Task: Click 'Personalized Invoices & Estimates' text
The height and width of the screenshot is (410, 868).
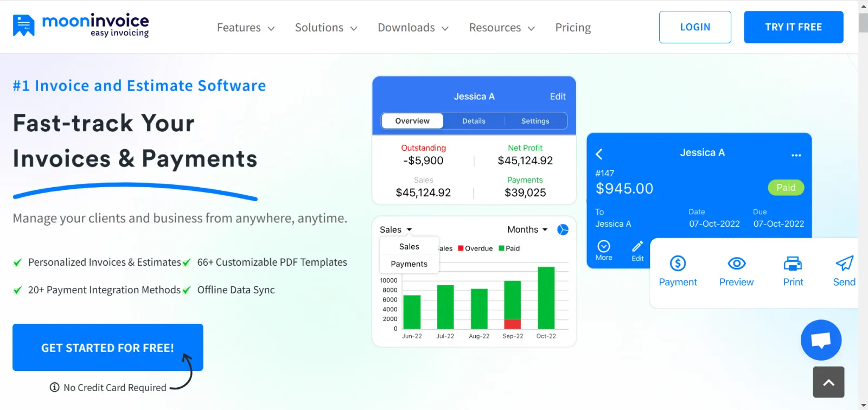Action: (x=105, y=262)
